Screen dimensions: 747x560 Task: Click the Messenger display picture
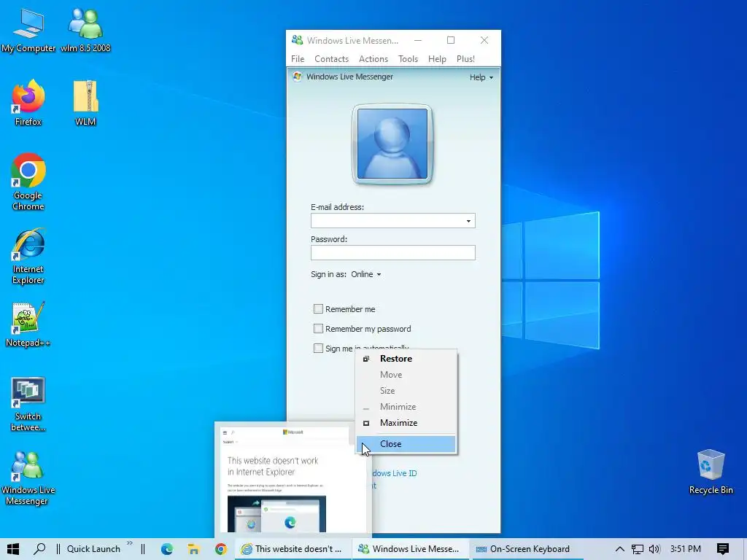[x=392, y=144]
